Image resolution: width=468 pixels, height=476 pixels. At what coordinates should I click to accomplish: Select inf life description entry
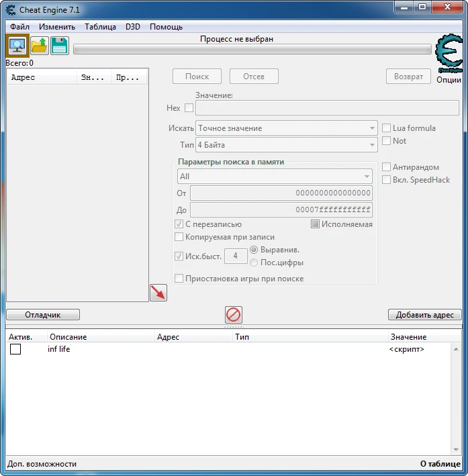(x=59, y=349)
